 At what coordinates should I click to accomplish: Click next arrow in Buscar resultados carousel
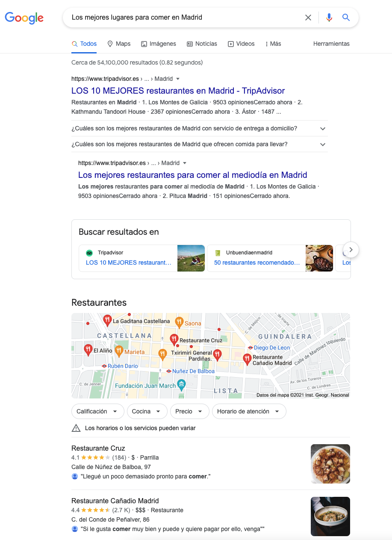click(x=351, y=250)
